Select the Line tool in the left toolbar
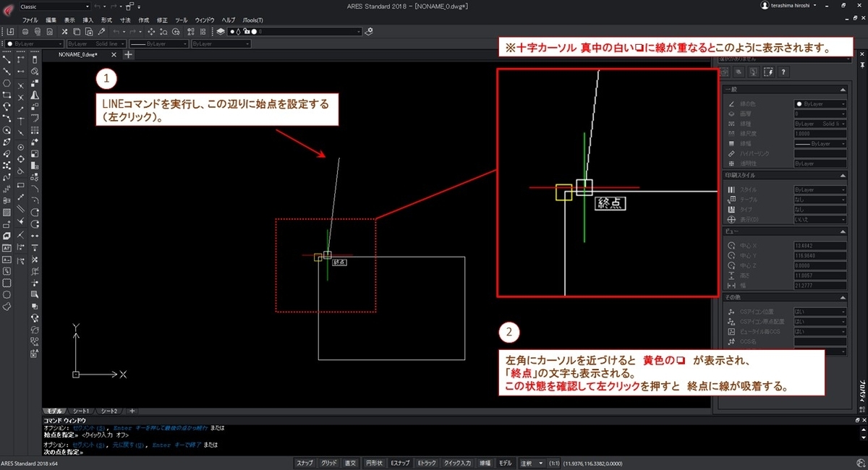This screenshot has width=868, height=470. click(x=6, y=61)
